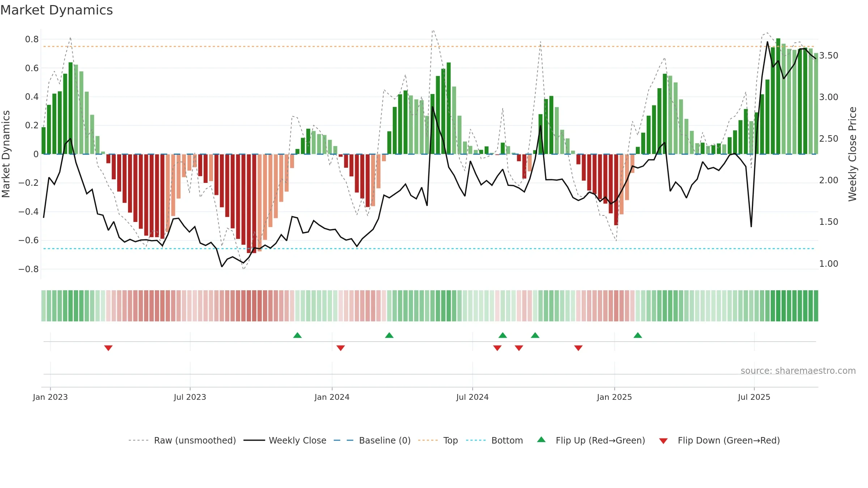Click the green Flip Up legend triangle icon
The height and width of the screenshot is (488, 868).
[x=541, y=440]
